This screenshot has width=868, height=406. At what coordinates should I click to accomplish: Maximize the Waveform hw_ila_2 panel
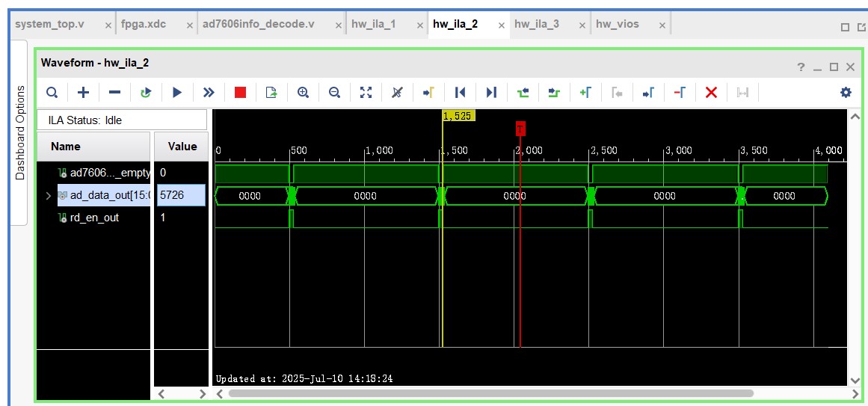coord(834,67)
